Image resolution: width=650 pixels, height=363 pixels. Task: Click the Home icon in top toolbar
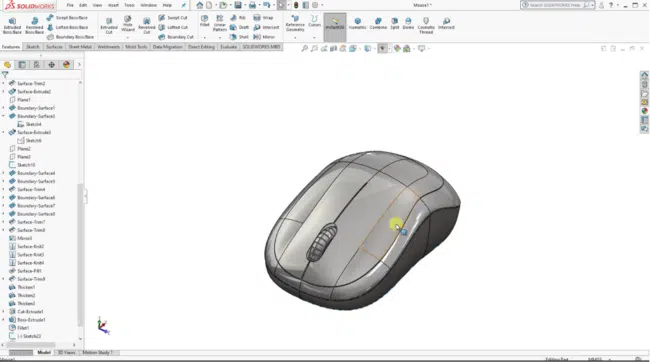click(200, 5)
